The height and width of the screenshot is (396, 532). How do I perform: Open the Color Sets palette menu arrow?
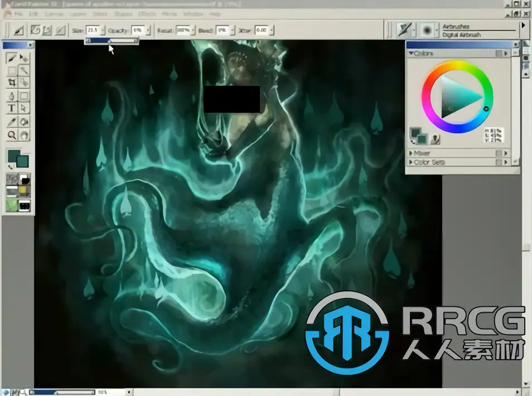[x=506, y=162]
